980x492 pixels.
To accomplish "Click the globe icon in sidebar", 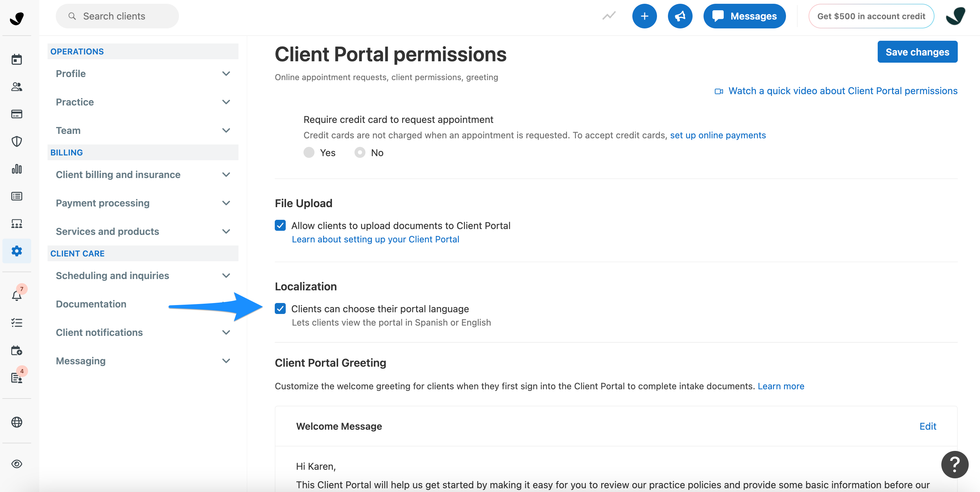I will coord(16,422).
